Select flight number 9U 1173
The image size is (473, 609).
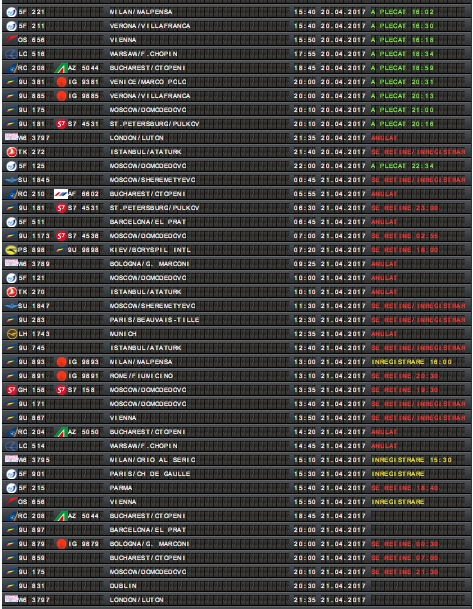click(34, 236)
